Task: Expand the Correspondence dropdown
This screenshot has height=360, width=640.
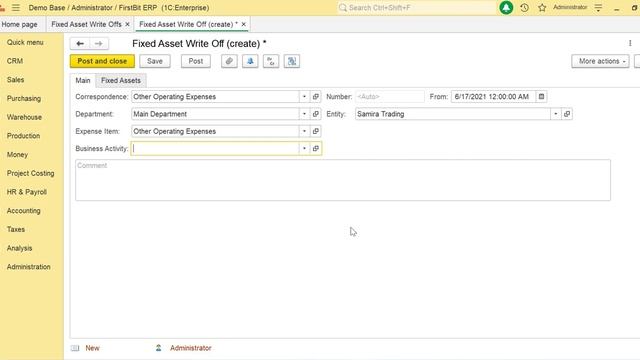Action: (x=304, y=97)
